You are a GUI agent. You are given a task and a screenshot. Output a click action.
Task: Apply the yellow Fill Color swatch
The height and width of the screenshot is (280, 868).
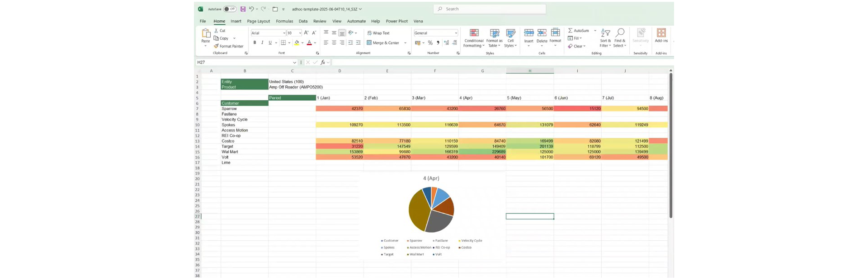(x=297, y=43)
